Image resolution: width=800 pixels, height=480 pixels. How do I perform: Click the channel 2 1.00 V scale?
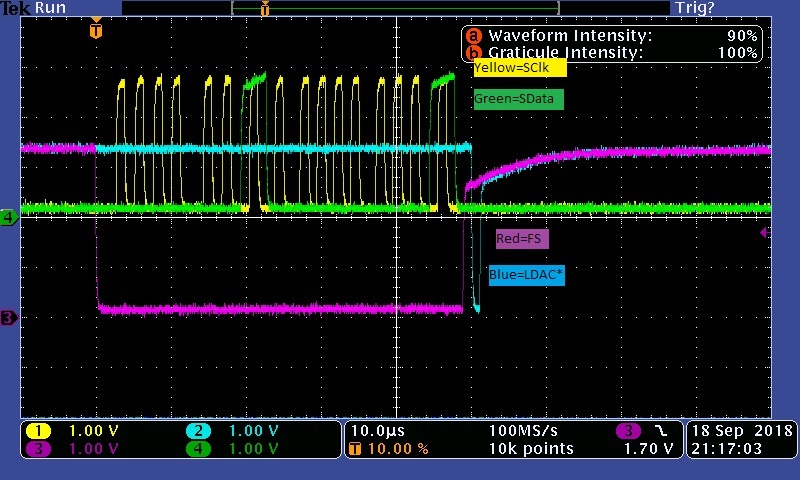pyautogui.click(x=253, y=431)
